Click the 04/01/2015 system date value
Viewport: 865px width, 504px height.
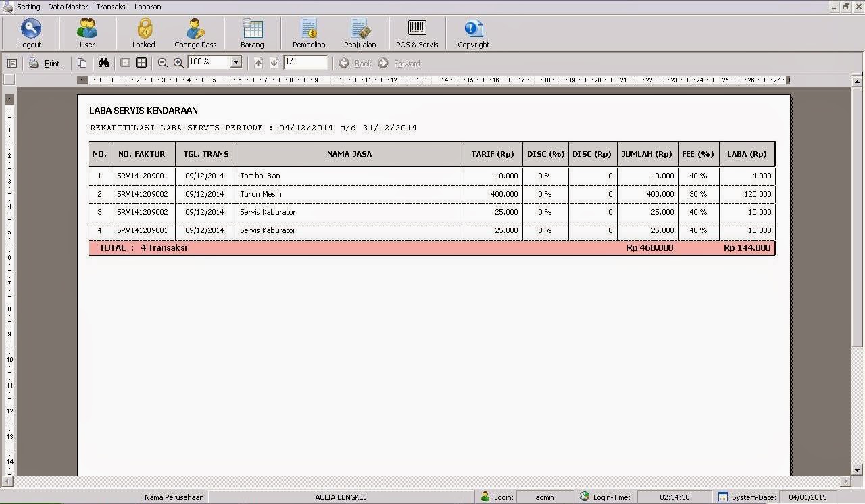808,497
